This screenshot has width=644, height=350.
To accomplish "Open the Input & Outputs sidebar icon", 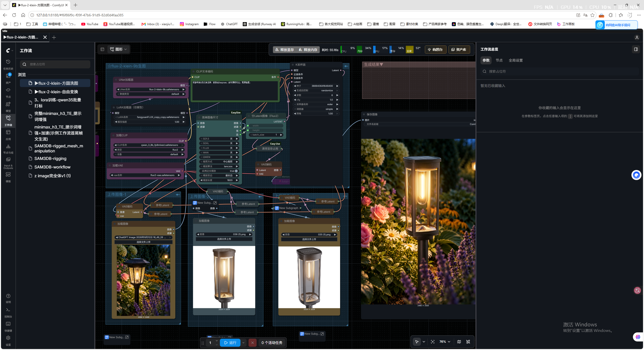I will coord(8,163).
